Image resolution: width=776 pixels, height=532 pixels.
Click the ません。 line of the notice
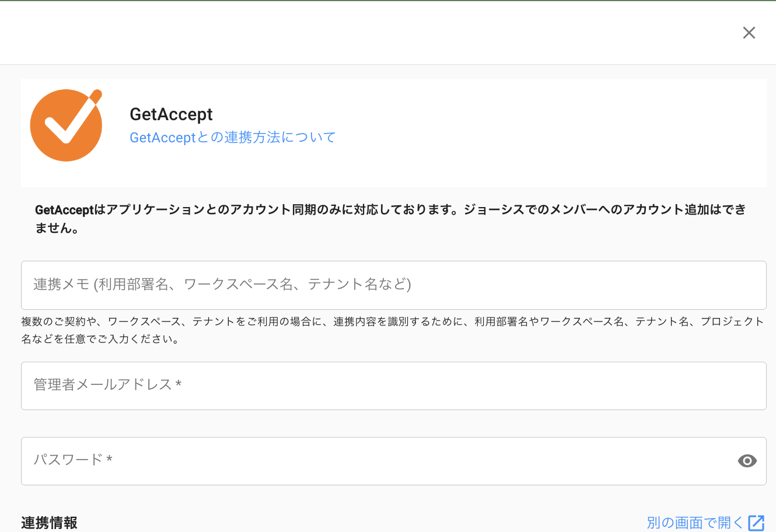(x=57, y=228)
